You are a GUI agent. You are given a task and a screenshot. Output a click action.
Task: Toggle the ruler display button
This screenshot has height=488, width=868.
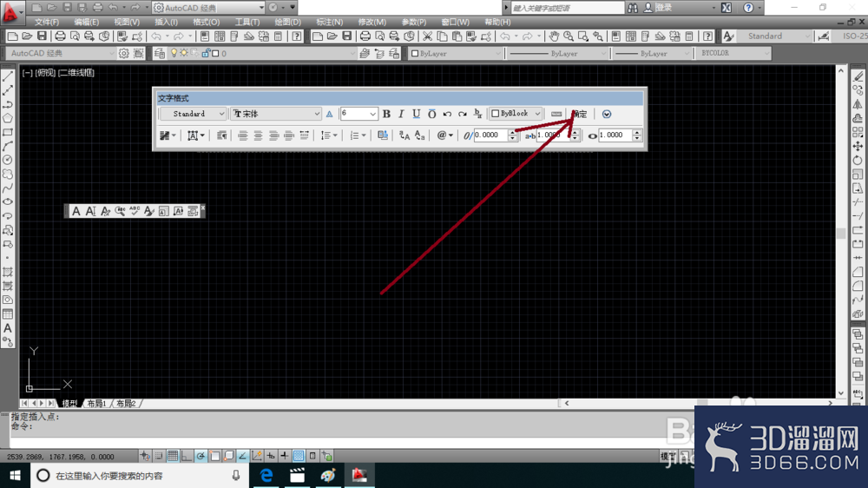556,114
